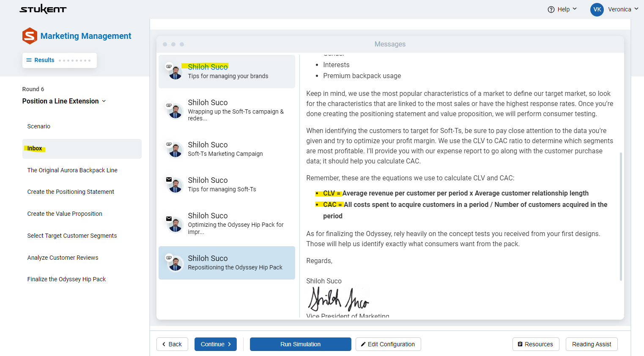Image resolution: width=644 pixels, height=356 pixels.
Task: Click the Continue arrow icon
Action: 230,344
